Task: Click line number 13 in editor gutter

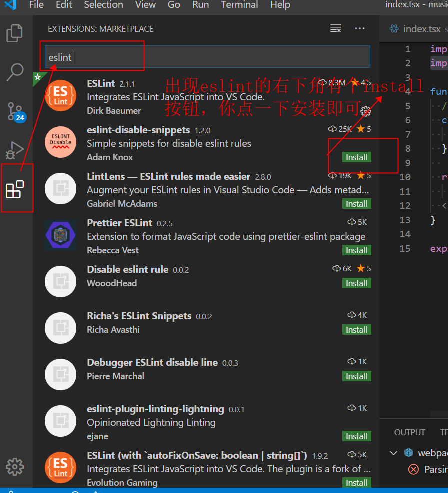Action: pos(405,220)
